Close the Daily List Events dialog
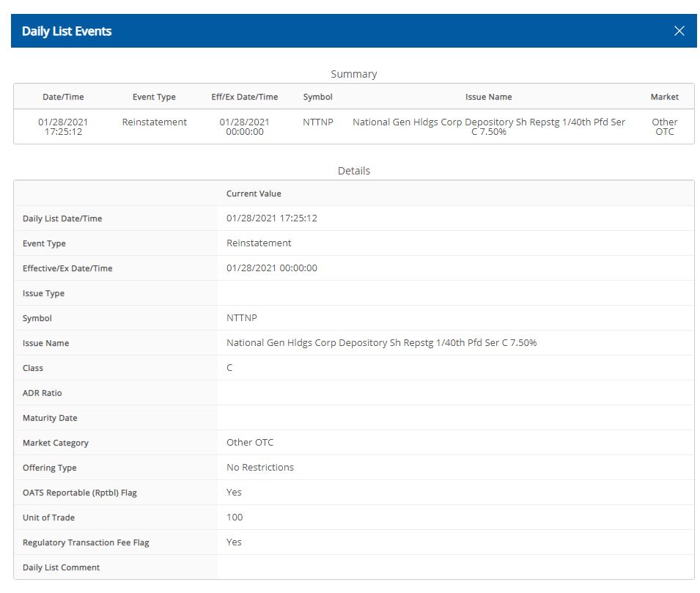This screenshot has height=593, width=700. pos(679,31)
